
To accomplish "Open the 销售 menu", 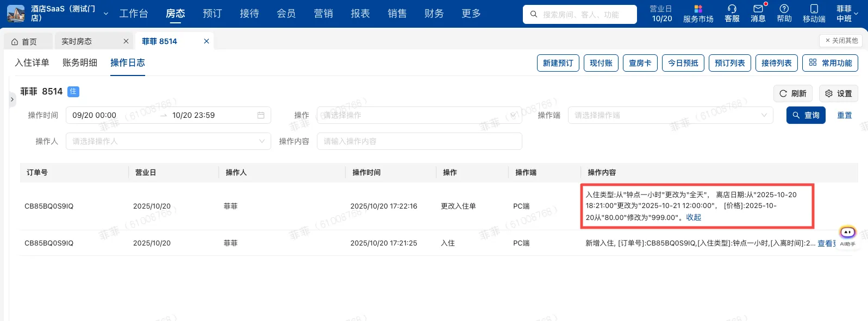I will (x=397, y=14).
